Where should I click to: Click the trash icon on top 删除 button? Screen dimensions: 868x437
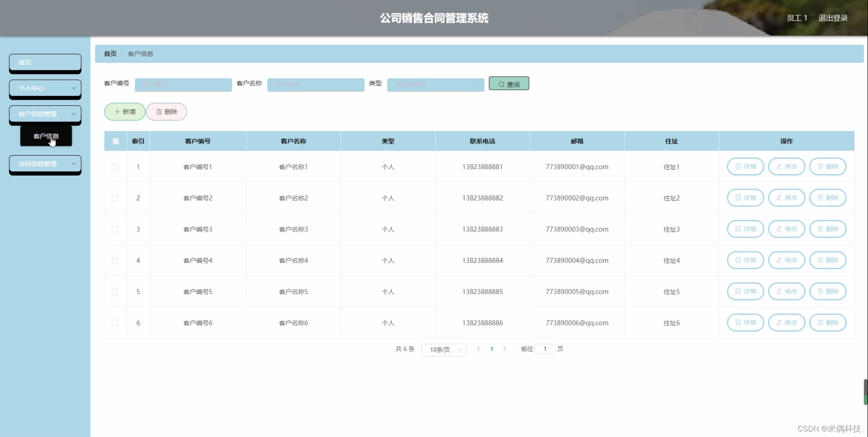(159, 111)
